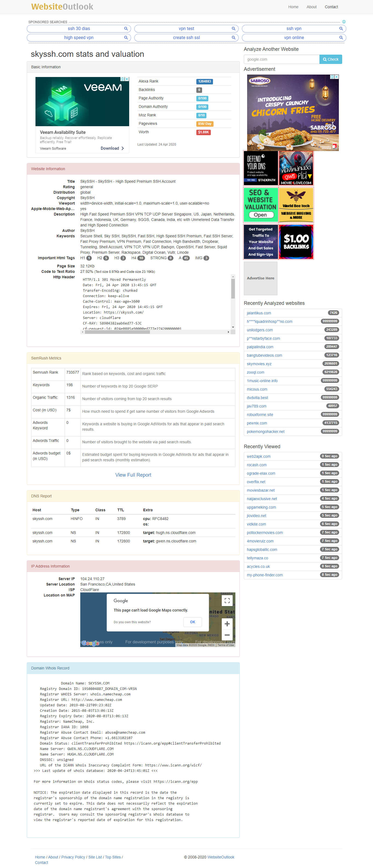The image size is (373, 868).
Task: Click search icon beside 'create ssh ssl'
Action: 233,38
